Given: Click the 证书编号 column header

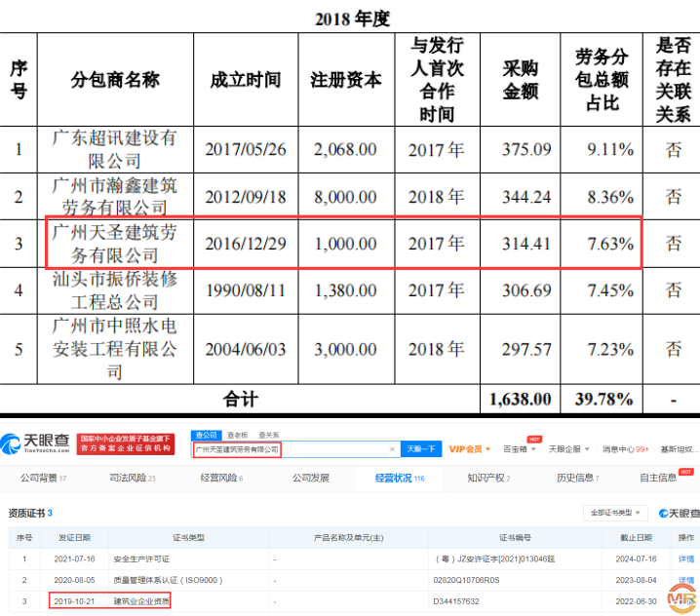Looking at the screenshot, I should coord(515,537).
